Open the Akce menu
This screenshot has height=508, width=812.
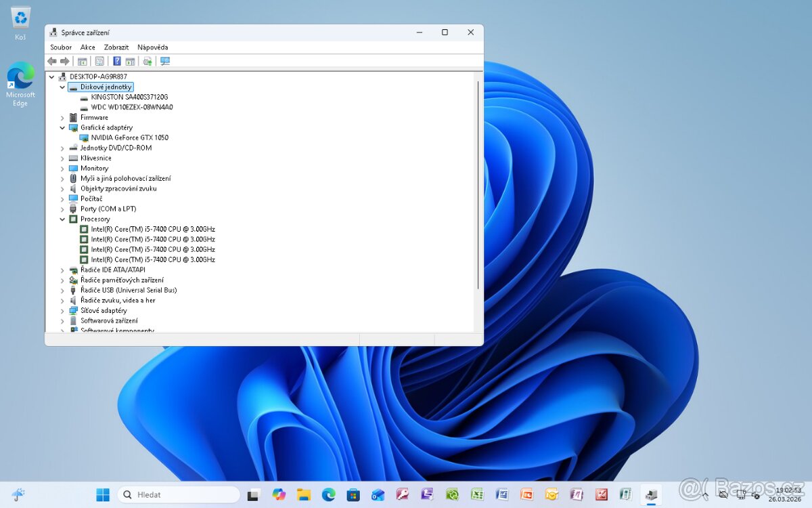pyautogui.click(x=87, y=47)
